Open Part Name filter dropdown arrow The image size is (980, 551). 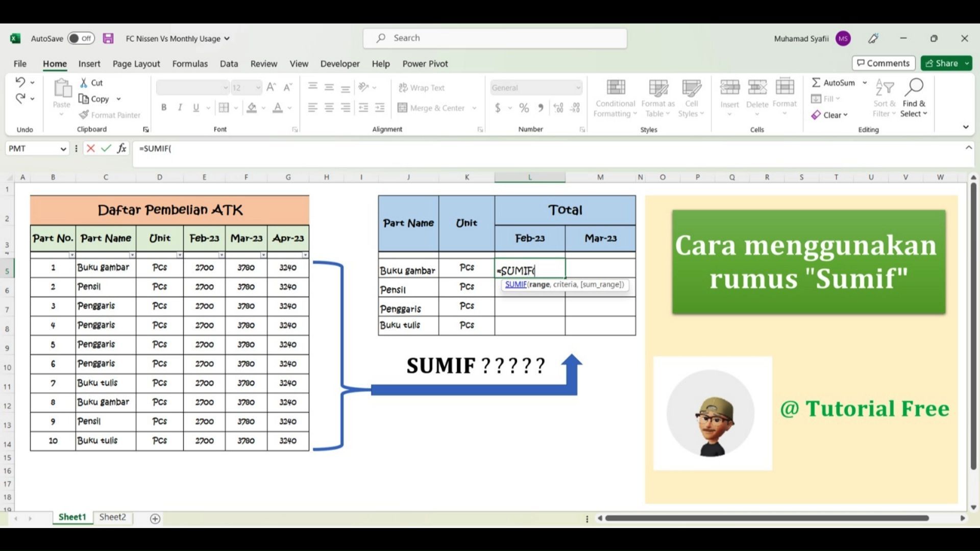(x=132, y=255)
